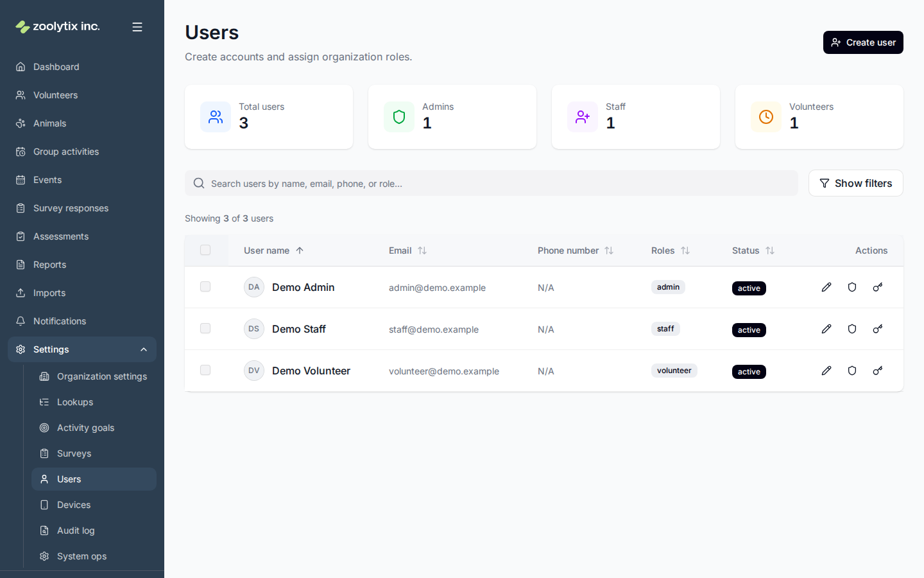This screenshot has width=924, height=578.
Task: Open Organization settings
Action: coord(94,376)
